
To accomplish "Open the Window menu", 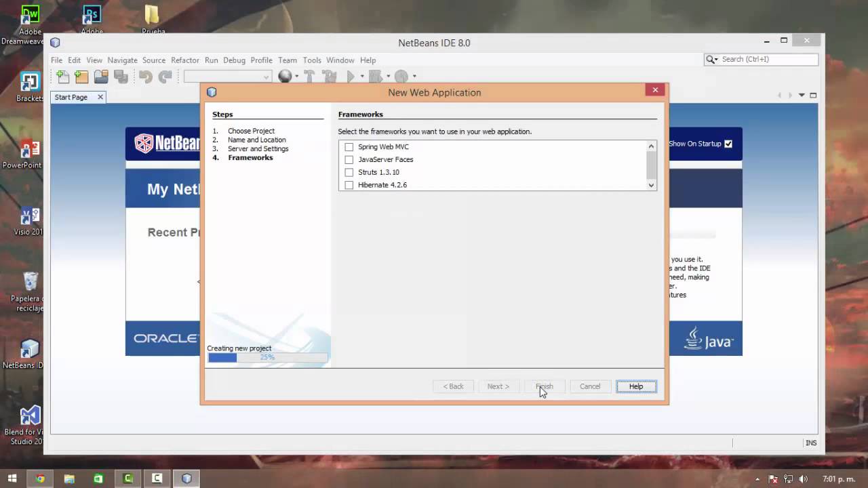I will 340,60.
